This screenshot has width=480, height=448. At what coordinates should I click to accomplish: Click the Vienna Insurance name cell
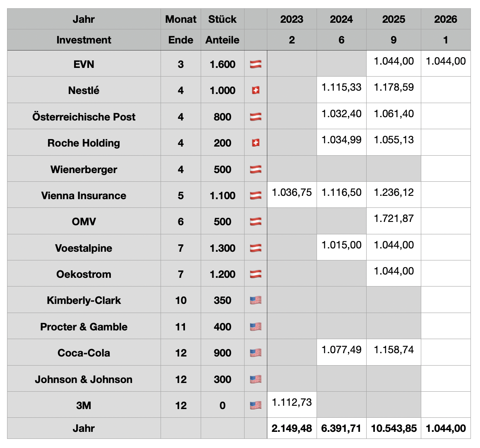point(84,195)
